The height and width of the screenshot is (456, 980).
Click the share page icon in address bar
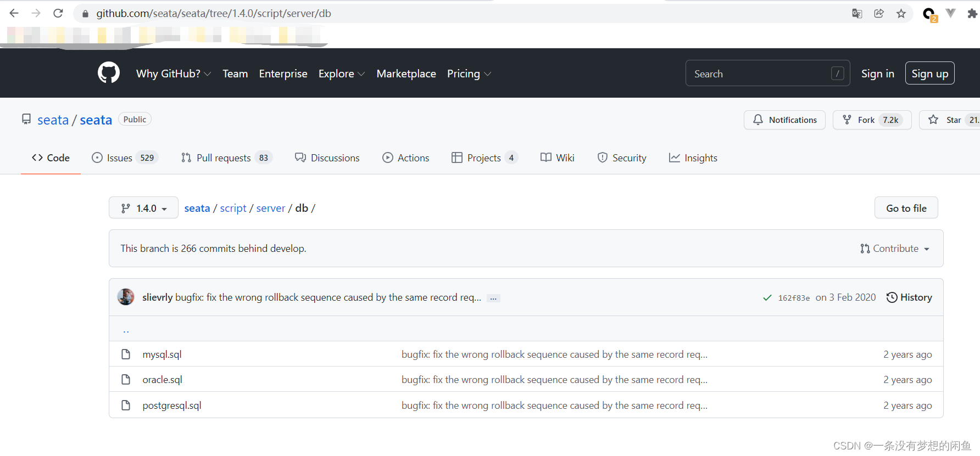(x=879, y=13)
